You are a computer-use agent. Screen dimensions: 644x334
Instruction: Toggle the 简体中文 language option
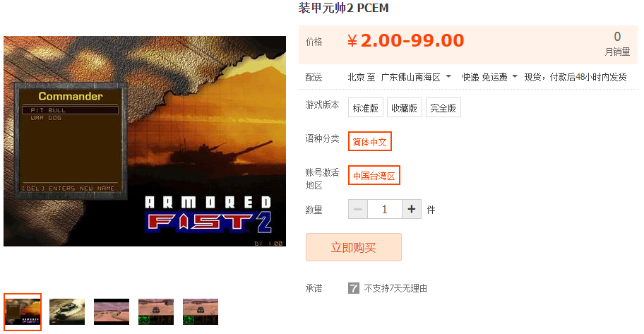[369, 142]
